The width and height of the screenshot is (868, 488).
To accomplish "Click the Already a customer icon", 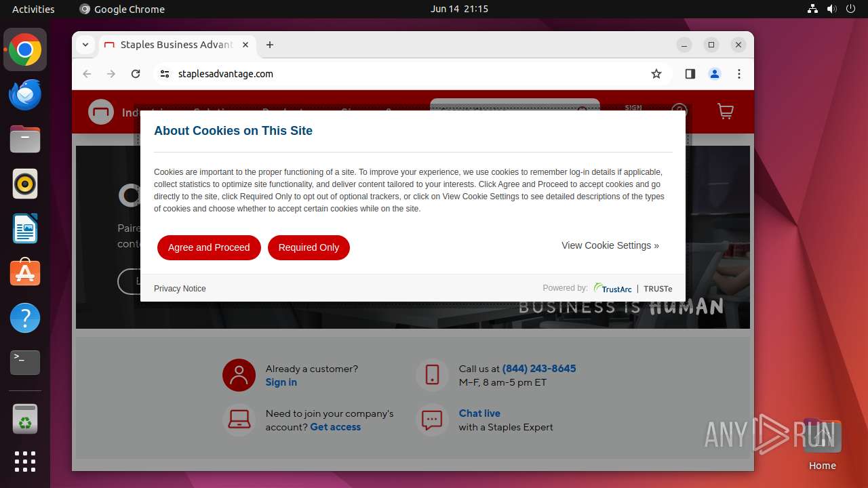I will click(239, 375).
